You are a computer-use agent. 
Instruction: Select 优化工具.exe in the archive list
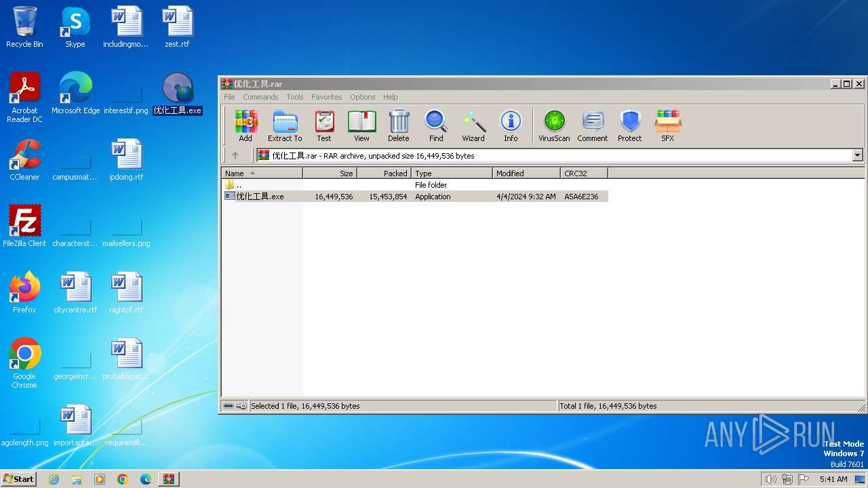[x=415, y=197]
